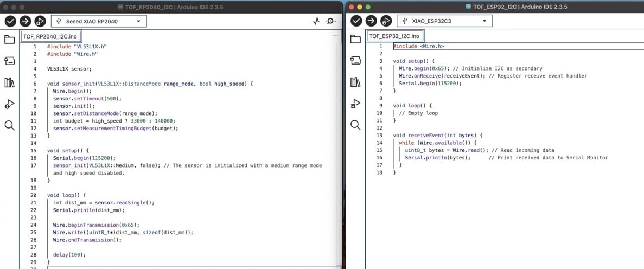The height and width of the screenshot is (269, 644).
Task: Click '// Empty loop' comment in ESP32 editor
Action: point(418,113)
